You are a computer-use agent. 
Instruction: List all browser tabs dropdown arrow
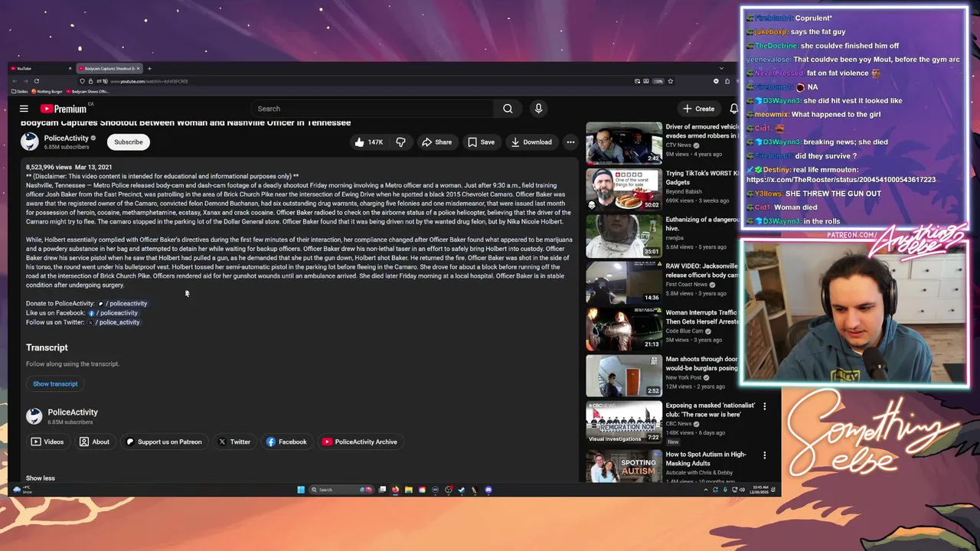pos(721,68)
